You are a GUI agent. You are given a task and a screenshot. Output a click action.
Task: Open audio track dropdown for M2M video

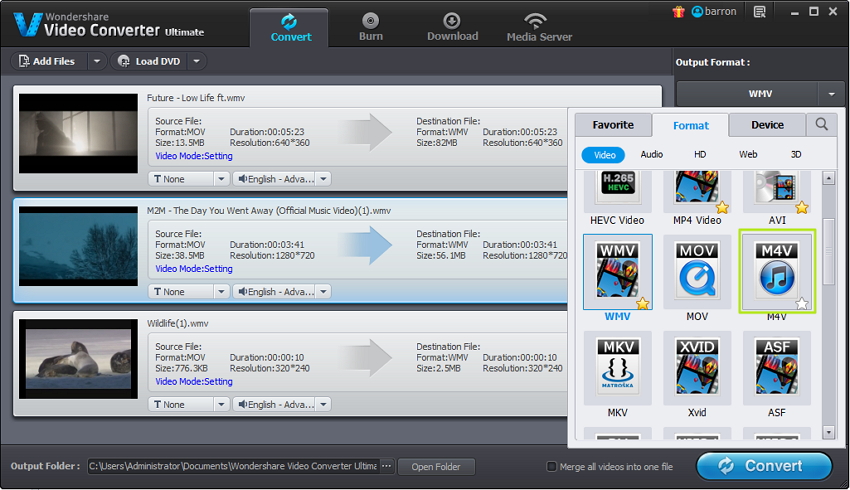point(323,292)
